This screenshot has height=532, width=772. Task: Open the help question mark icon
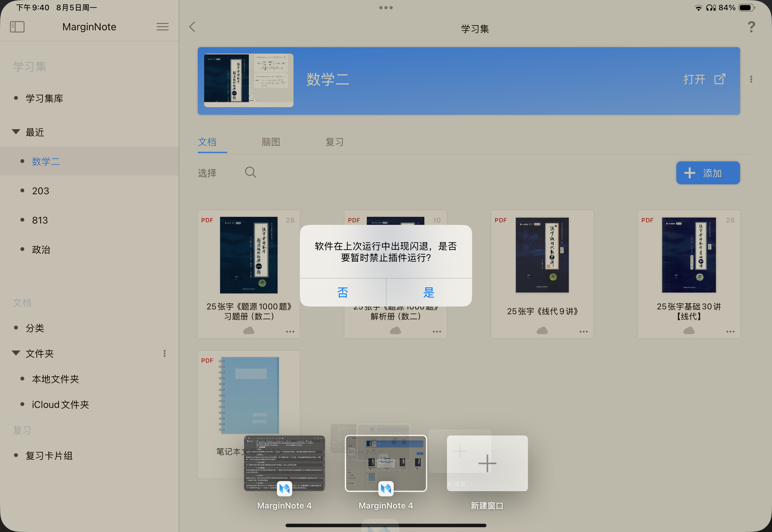pos(751,27)
